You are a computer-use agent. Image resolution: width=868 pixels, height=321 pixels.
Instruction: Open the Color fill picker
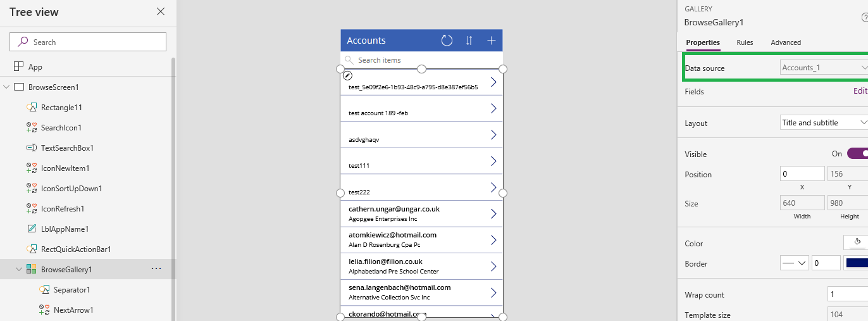click(856, 242)
